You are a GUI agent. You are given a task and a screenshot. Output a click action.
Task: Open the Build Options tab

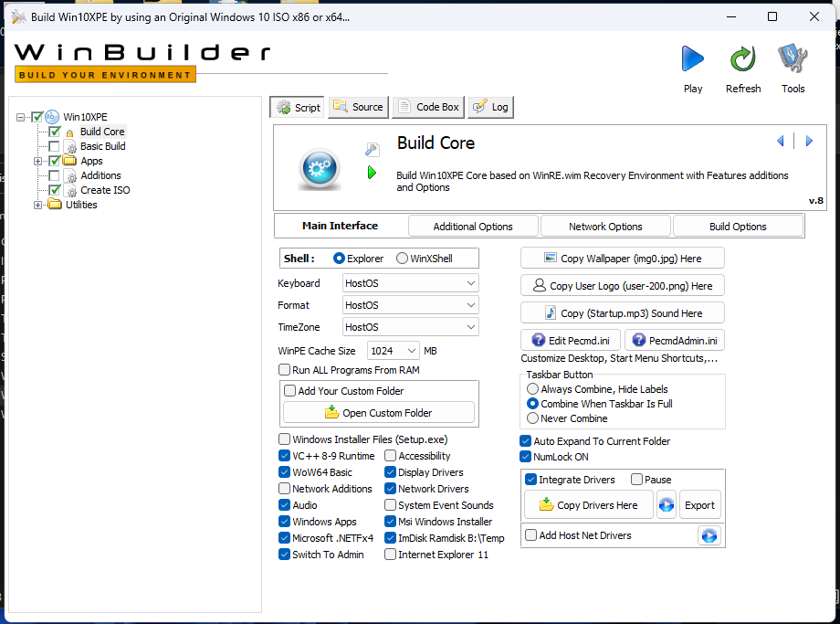(738, 227)
